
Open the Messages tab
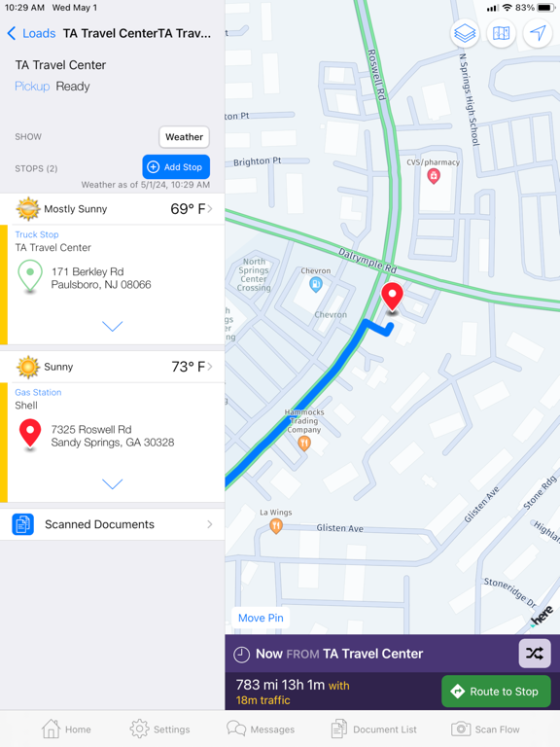(x=261, y=729)
